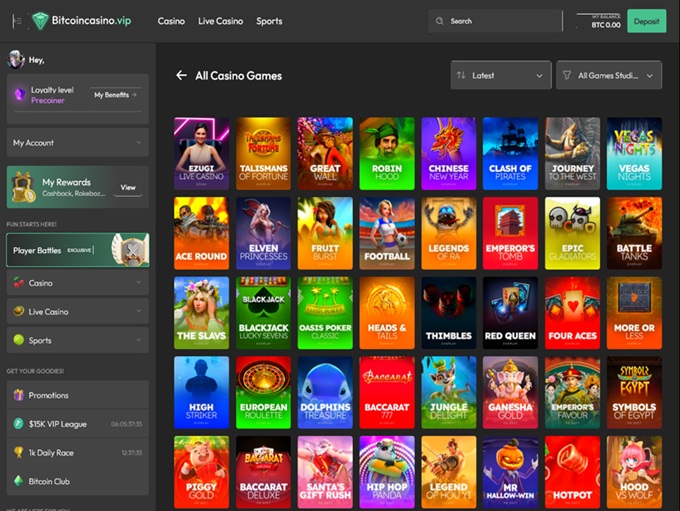Click the user avatar next to Hey

point(16,60)
